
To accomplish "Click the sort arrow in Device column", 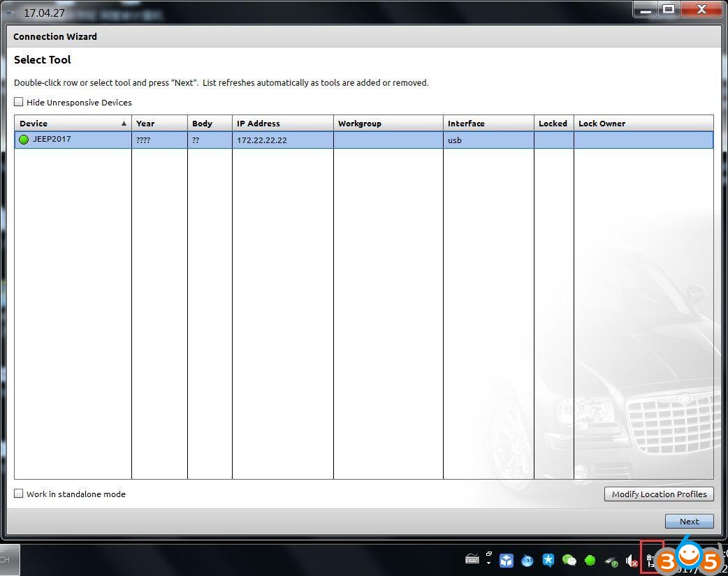I will pyautogui.click(x=124, y=124).
